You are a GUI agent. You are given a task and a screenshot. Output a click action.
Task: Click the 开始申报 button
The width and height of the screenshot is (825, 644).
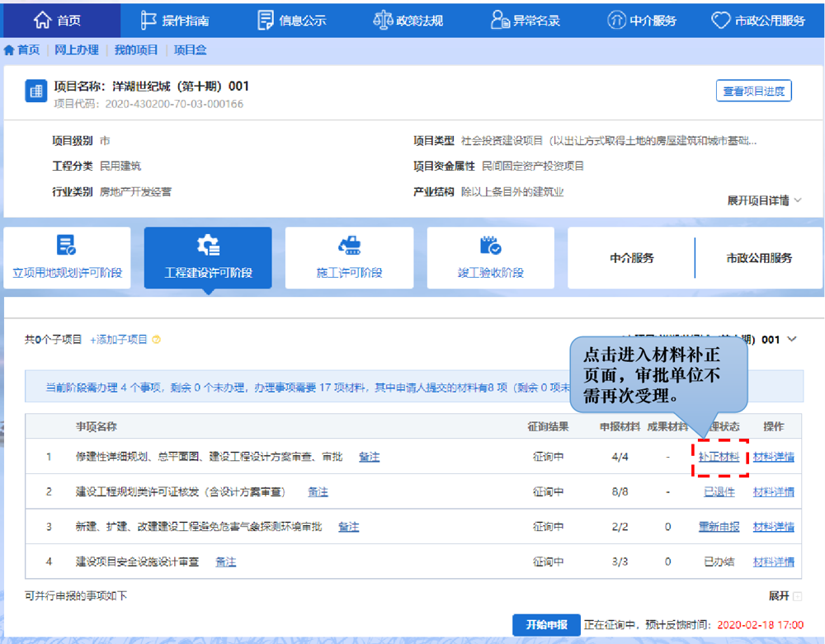coord(546,625)
